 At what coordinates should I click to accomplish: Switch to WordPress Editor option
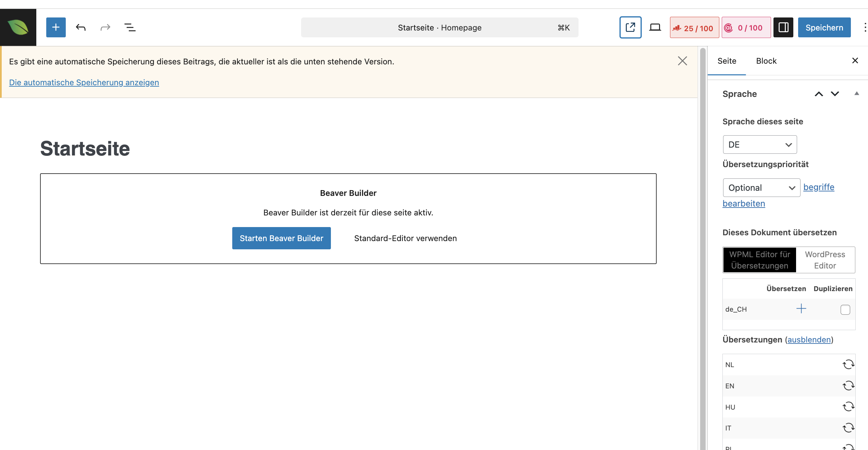point(825,260)
